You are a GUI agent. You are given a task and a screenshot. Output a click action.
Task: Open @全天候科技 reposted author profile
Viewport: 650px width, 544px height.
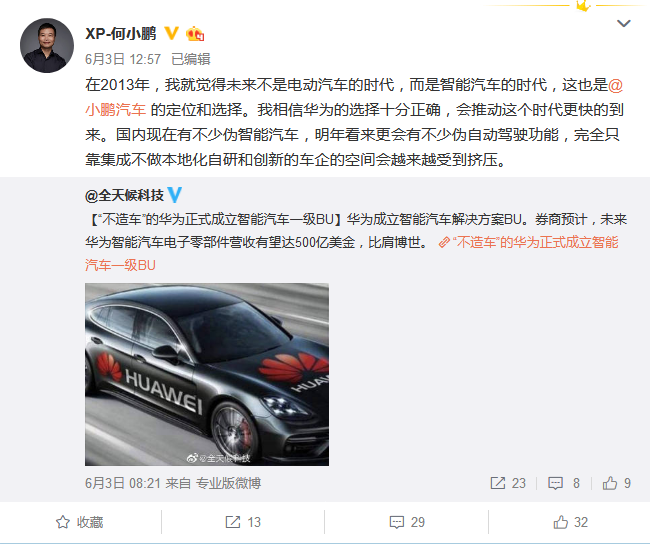124,195
